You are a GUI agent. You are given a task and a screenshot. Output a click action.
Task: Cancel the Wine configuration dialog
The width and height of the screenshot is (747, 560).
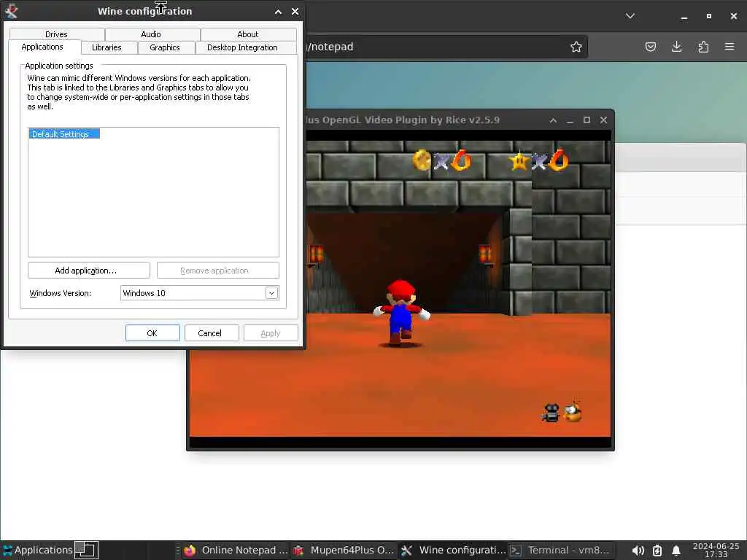[x=212, y=333]
